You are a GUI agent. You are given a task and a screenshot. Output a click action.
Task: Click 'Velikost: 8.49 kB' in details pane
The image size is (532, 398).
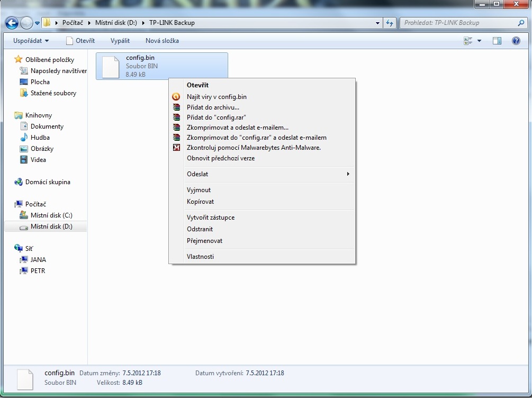point(120,383)
